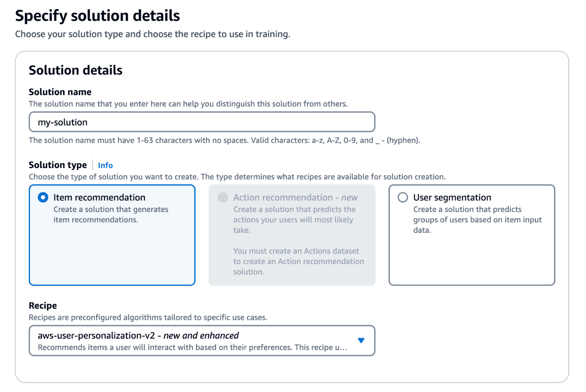The height and width of the screenshot is (392, 586).
Task: Click the valid characters hint under the name field
Action: point(224,140)
